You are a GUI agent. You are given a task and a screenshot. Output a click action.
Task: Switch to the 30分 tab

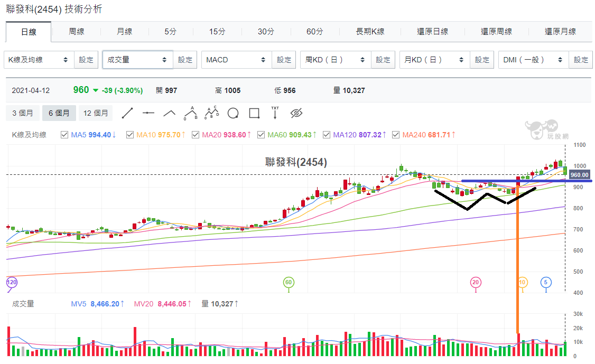[x=266, y=32]
